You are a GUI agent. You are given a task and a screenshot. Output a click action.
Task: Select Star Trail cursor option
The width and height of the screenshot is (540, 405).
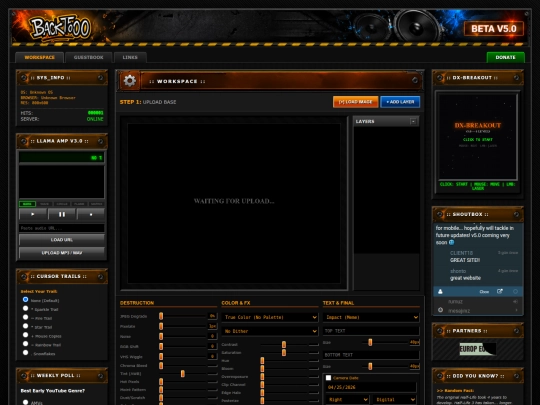point(25,326)
